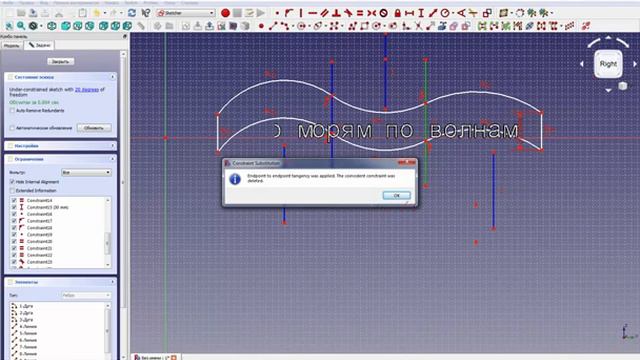Collapse the Ограничения constraints section

pyautogui.click(x=113, y=159)
